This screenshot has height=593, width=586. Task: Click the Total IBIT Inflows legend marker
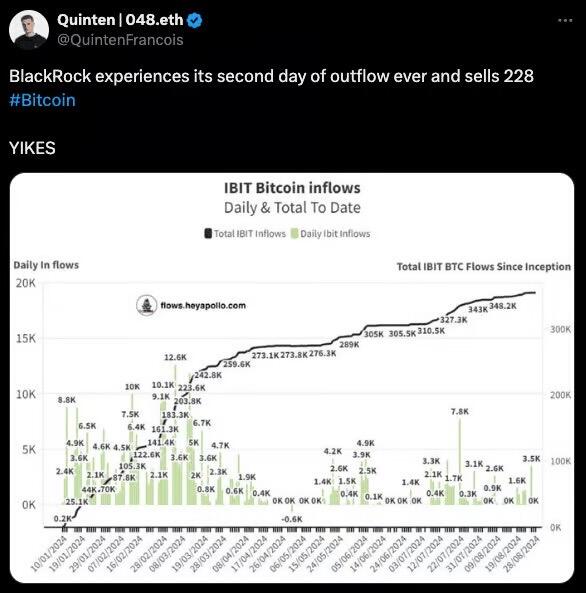click(x=208, y=233)
